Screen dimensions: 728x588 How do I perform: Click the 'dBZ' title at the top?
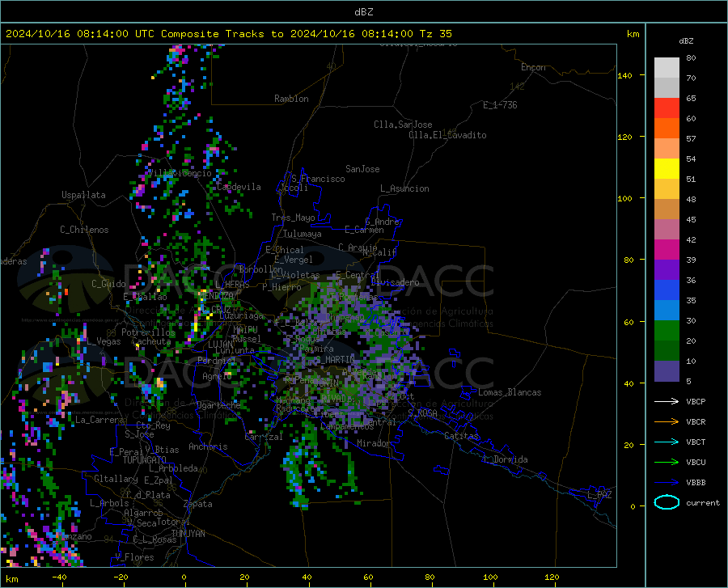(x=363, y=12)
